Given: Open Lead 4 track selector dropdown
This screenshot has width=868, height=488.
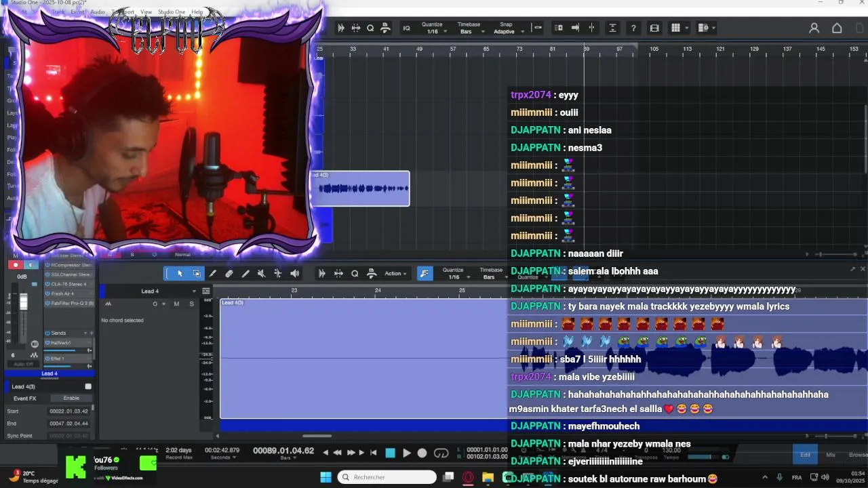Looking at the screenshot, I should 195,291.
